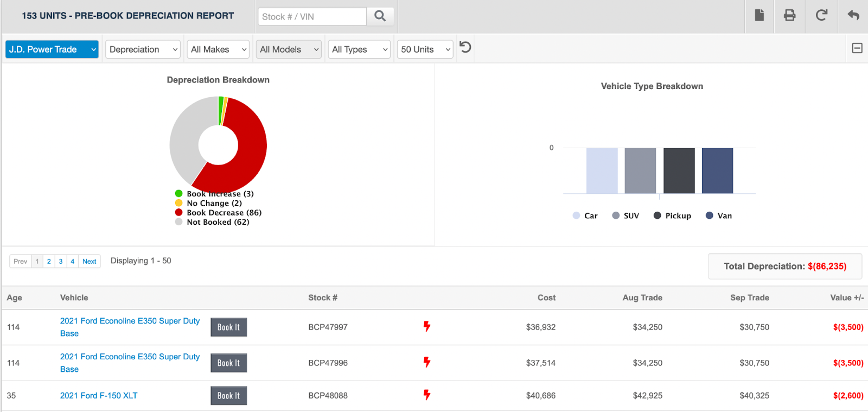This screenshot has height=412, width=868.
Task: Click the Prev page button
Action: pyautogui.click(x=21, y=261)
